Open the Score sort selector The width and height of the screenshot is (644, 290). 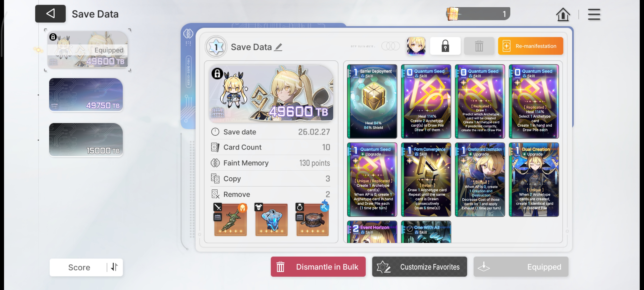tap(79, 267)
